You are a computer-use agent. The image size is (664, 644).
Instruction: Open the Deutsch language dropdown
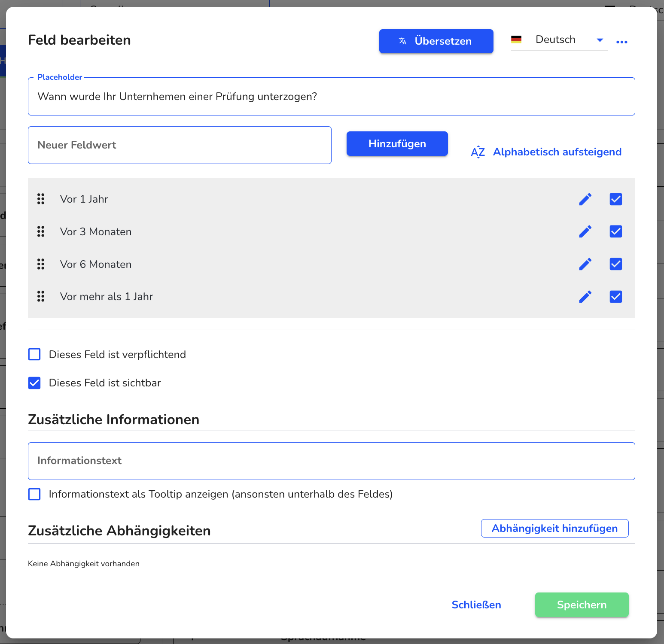[559, 40]
